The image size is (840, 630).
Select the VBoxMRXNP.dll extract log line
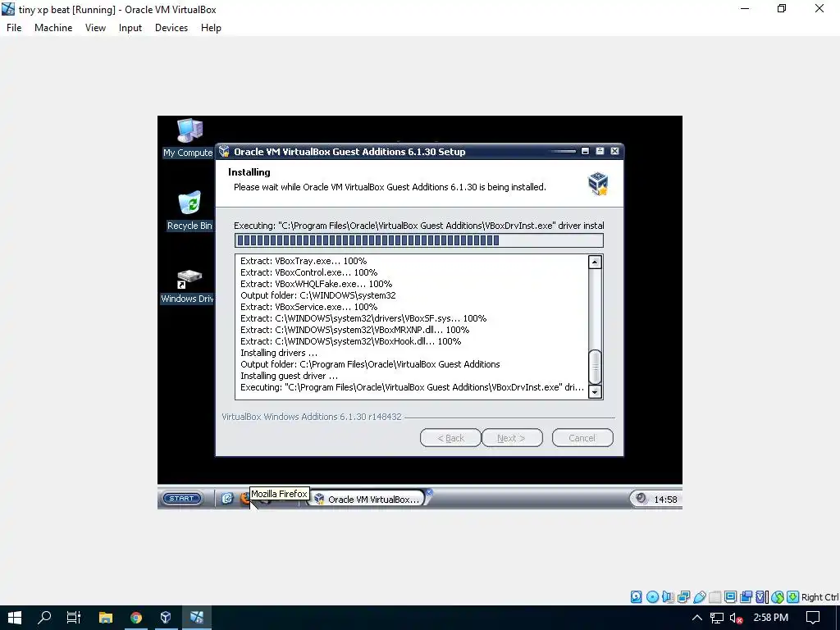[x=354, y=330]
